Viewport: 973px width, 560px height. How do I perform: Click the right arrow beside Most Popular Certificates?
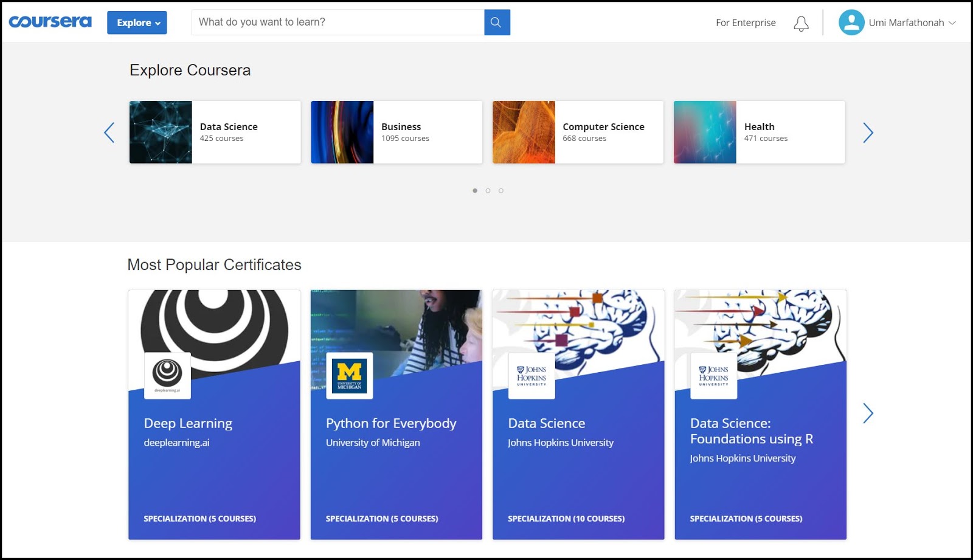[x=868, y=413]
